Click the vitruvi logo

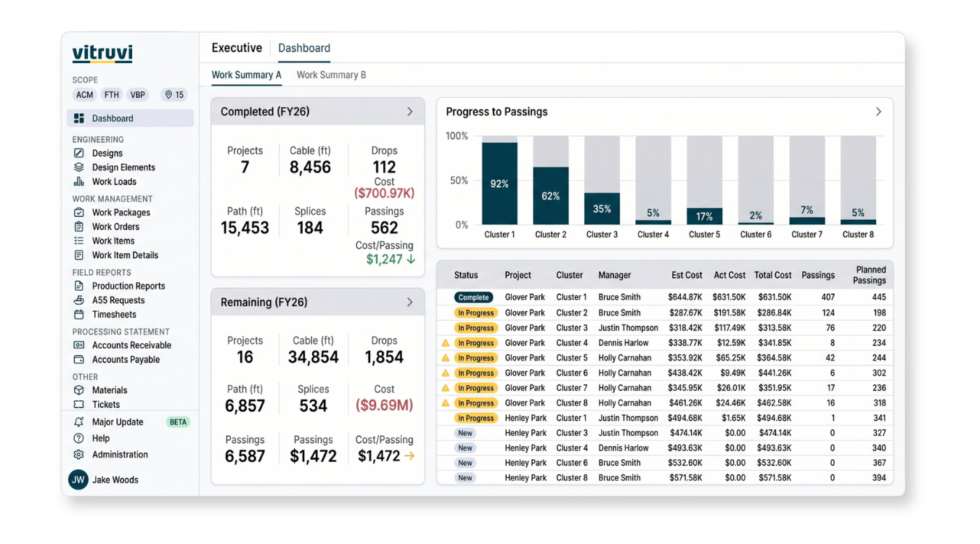(x=102, y=54)
